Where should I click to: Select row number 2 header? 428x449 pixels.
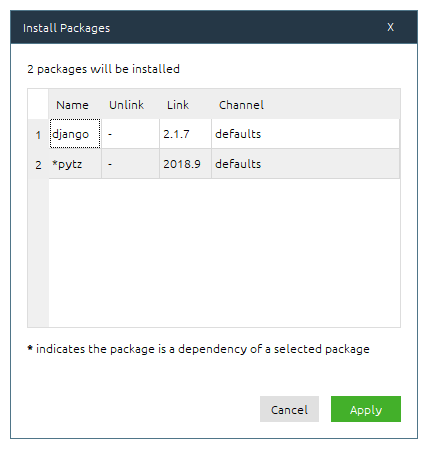38,164
